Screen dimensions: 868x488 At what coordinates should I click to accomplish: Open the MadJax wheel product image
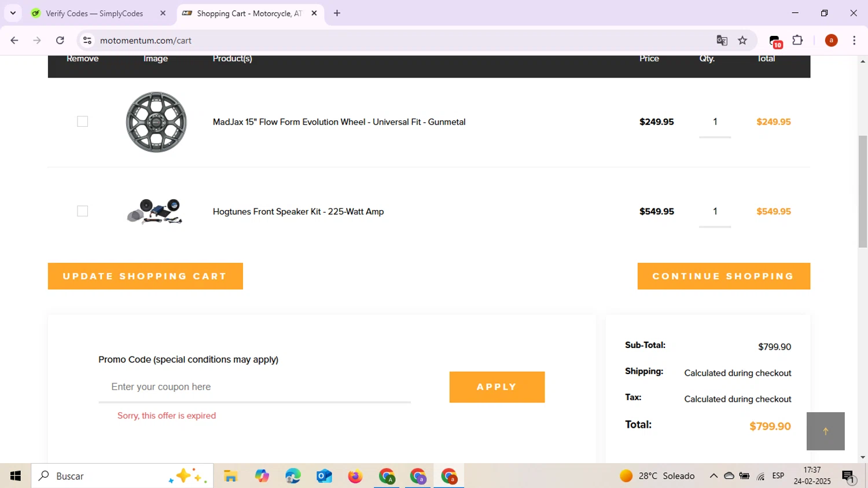click(x=156, y=122)
